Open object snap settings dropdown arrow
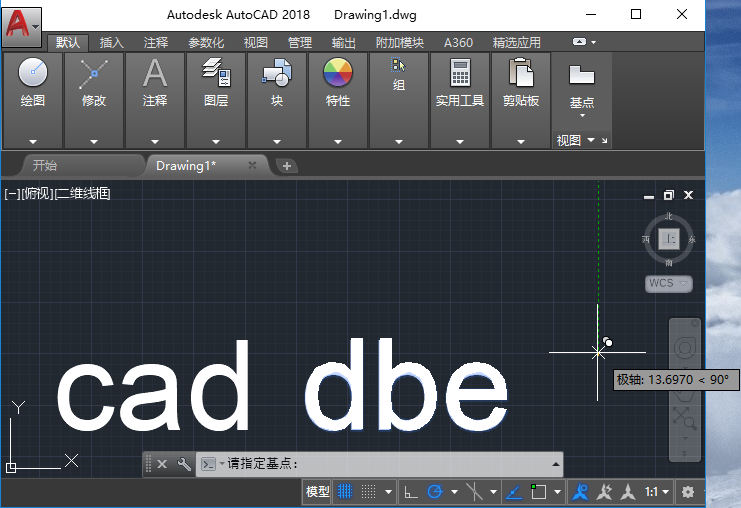This screenshot has width=741, height=508. pyautogui.click(x=558, y=492)
